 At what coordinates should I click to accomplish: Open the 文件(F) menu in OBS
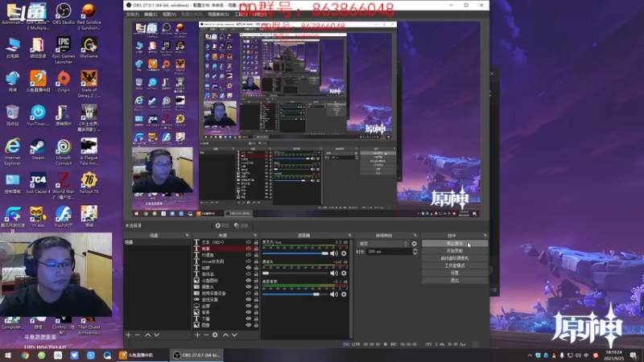click(132, 14)
